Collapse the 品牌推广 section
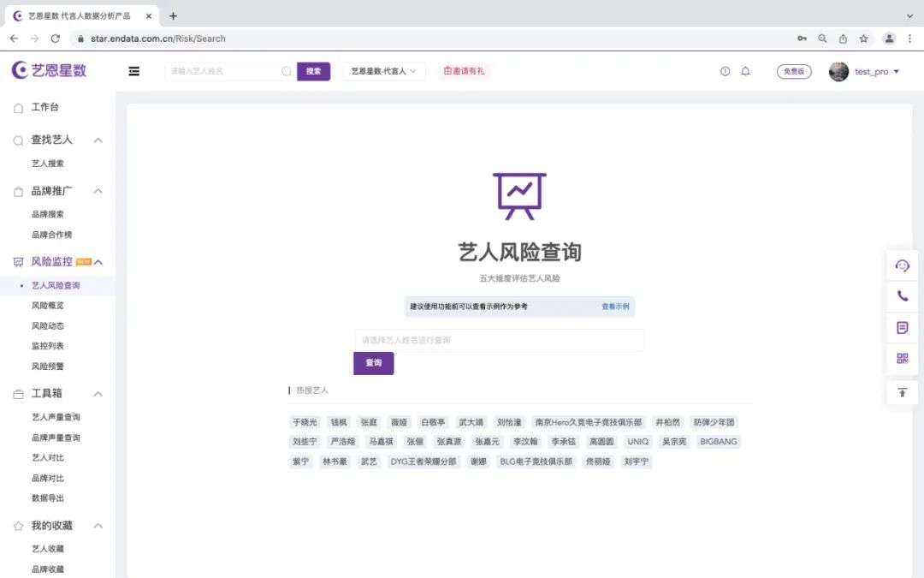 pos(98,191)
